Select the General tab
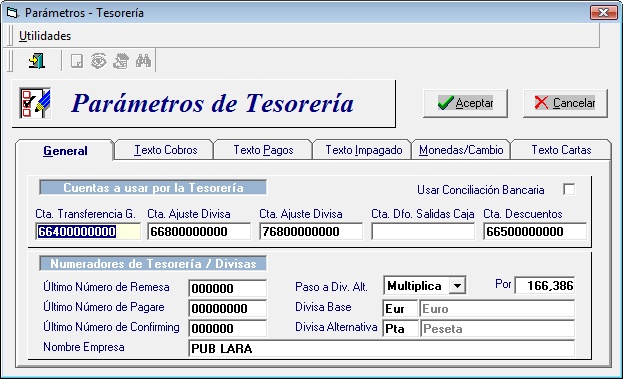The height and width of the screenshot is (379, 623). [x=65, y=151]
